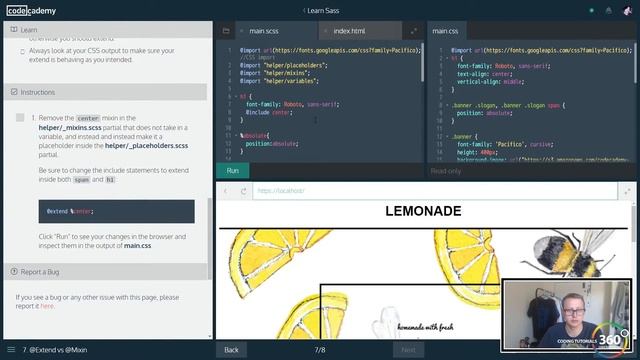This screenshot has width=640, height=360.
Task: Collapse the %absolute block in main.scss
Action: [x=236, y=136]
